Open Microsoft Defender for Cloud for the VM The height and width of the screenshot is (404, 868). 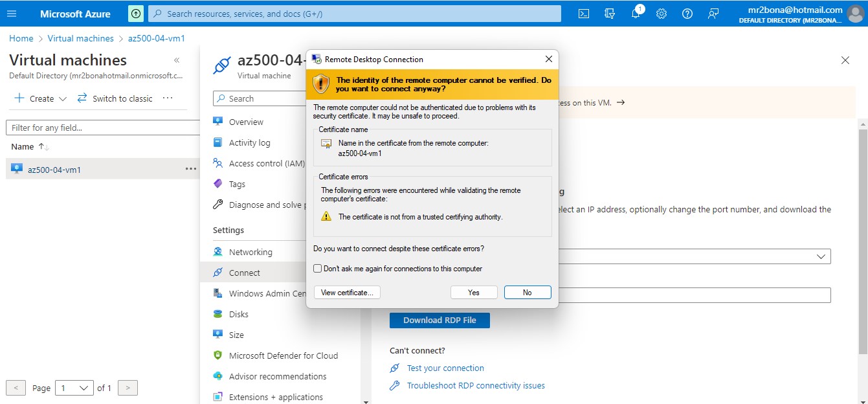(284, 355)
